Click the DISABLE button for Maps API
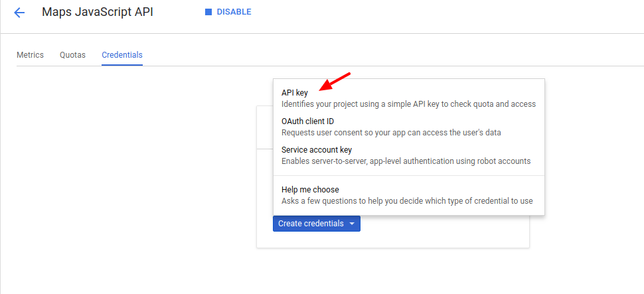Image resolution: width=644 pixels, height=294 pixels. (x=228, y=13)
